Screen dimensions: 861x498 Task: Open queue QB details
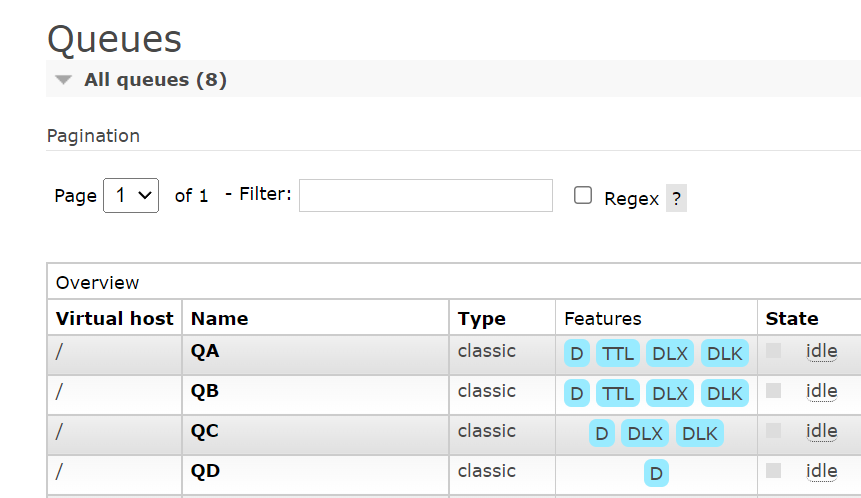coord(205,391)
